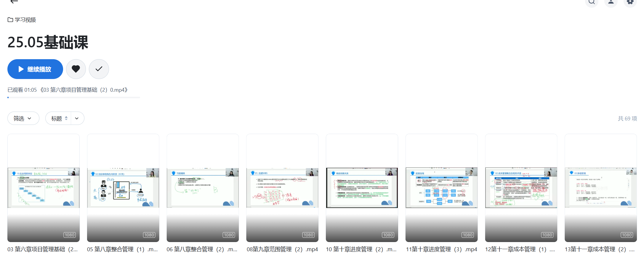
Task: Open the 学习视频 folder breadcrumb
Action: (22, 20)
